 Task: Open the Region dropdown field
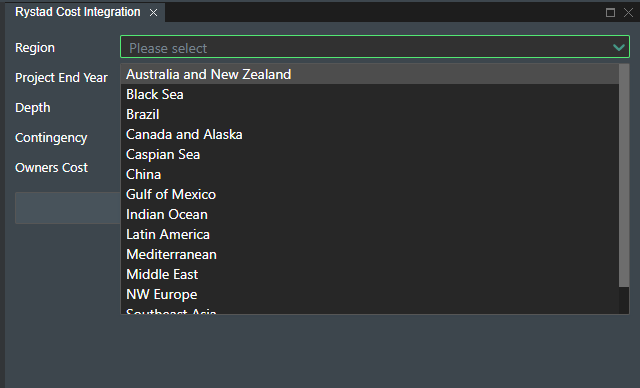pos(375,47)
